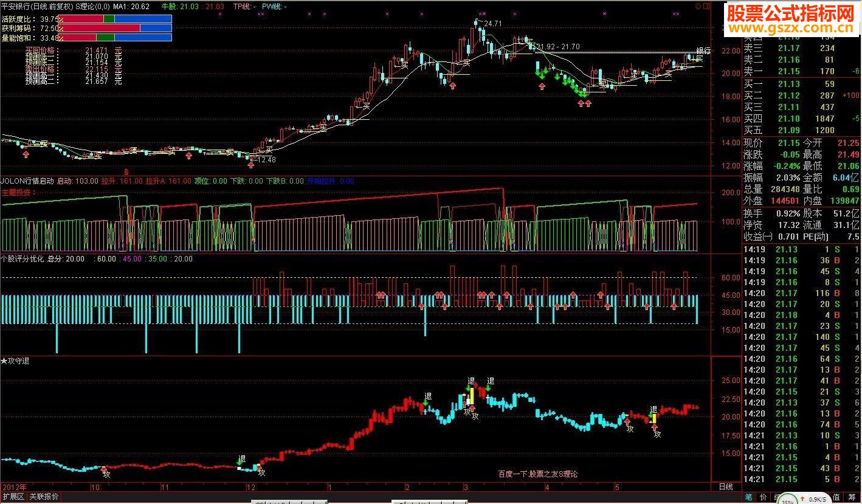Viewport: 862px width, 504px height.
Task: Open the ★攻守退 indicator title
Action: pos(15,361)
